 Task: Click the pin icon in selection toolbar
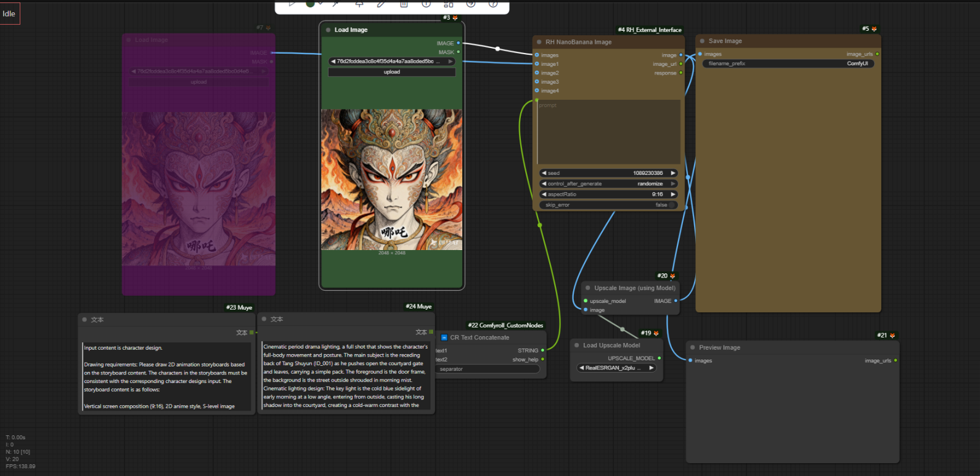(359, 4)
